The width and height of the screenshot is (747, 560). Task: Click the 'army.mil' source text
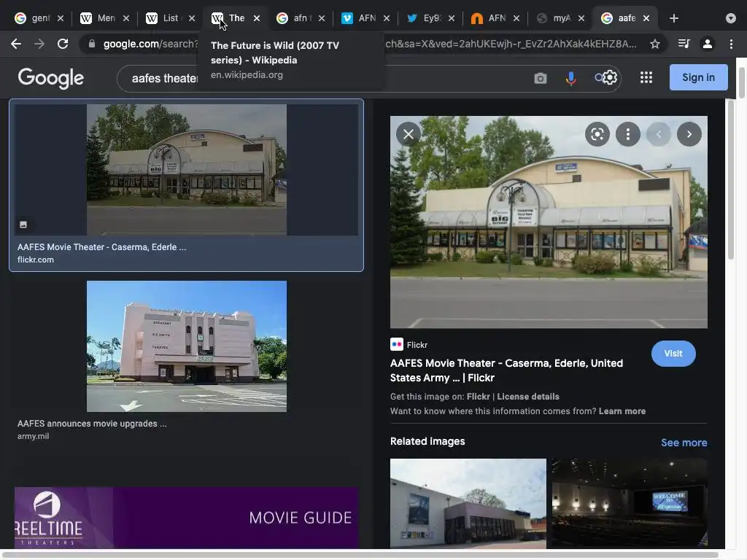coord(33,436)
